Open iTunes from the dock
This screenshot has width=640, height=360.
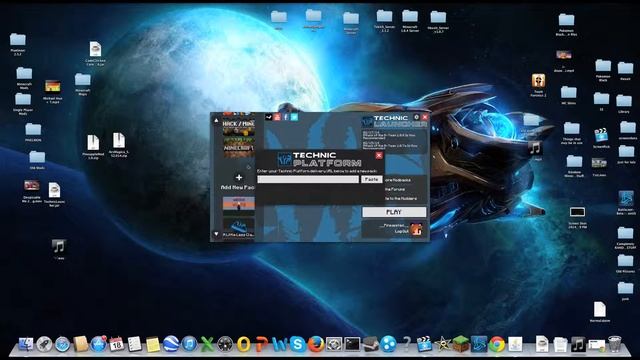coord(189,344)
